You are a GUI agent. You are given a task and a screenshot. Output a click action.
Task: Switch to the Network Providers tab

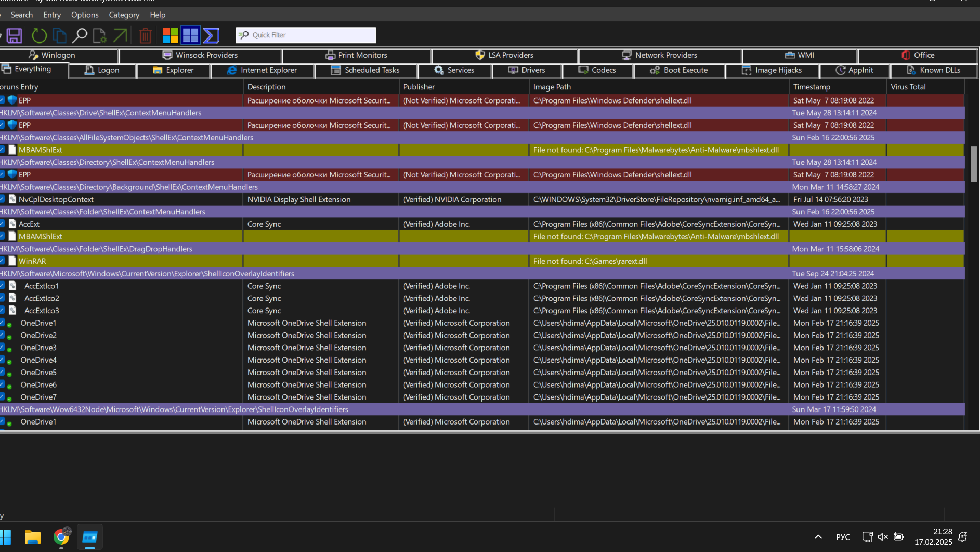(660, 55)
